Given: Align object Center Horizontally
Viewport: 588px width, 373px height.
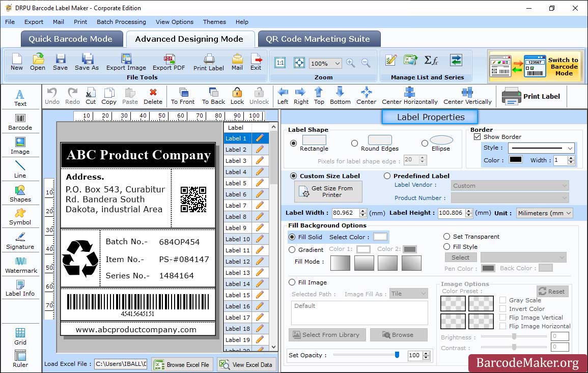Looking at the screenshot, I should [409, 96].
